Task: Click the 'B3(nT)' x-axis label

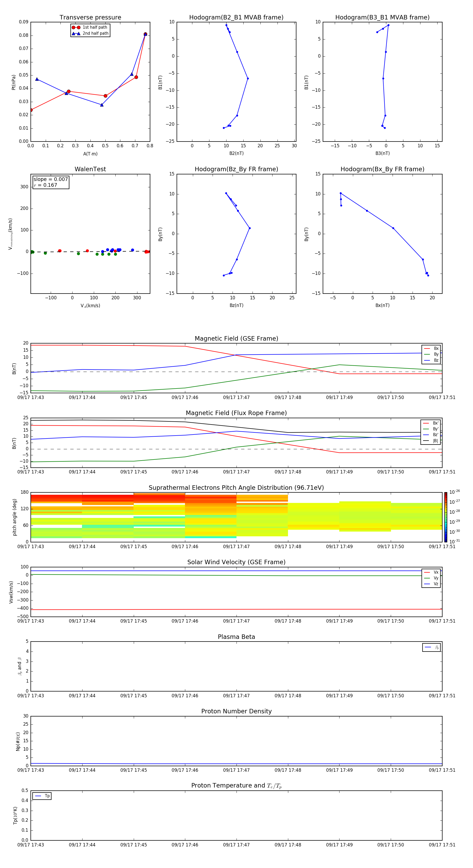Action: click(382, 153)
